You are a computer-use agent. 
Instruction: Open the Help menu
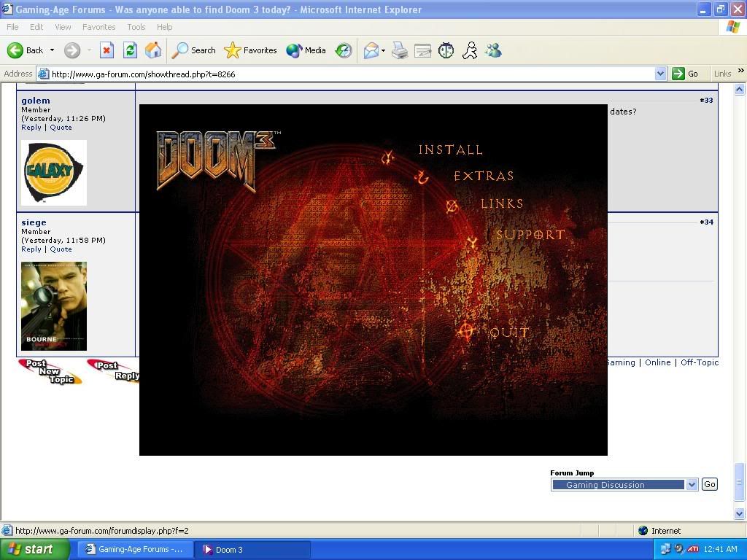tap(164, 27)
